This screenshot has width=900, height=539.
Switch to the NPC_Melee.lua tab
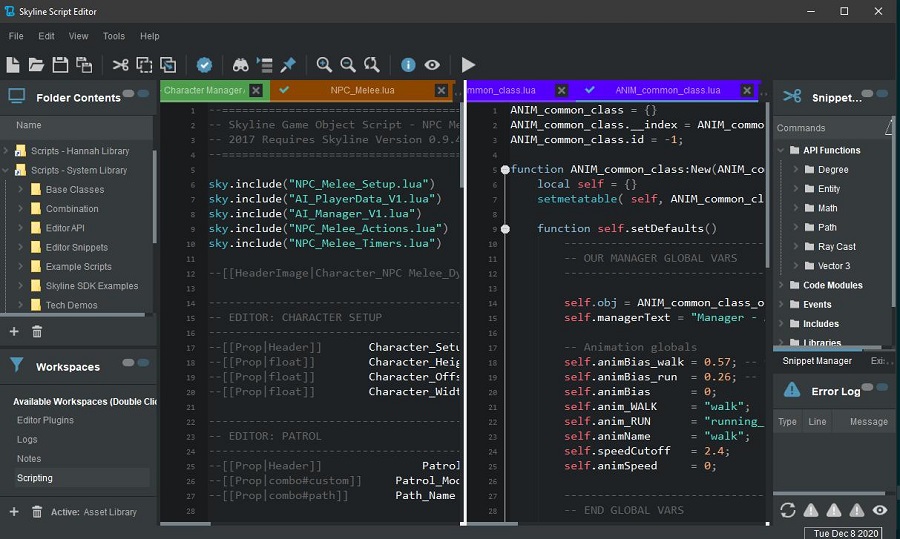(362, 90)
